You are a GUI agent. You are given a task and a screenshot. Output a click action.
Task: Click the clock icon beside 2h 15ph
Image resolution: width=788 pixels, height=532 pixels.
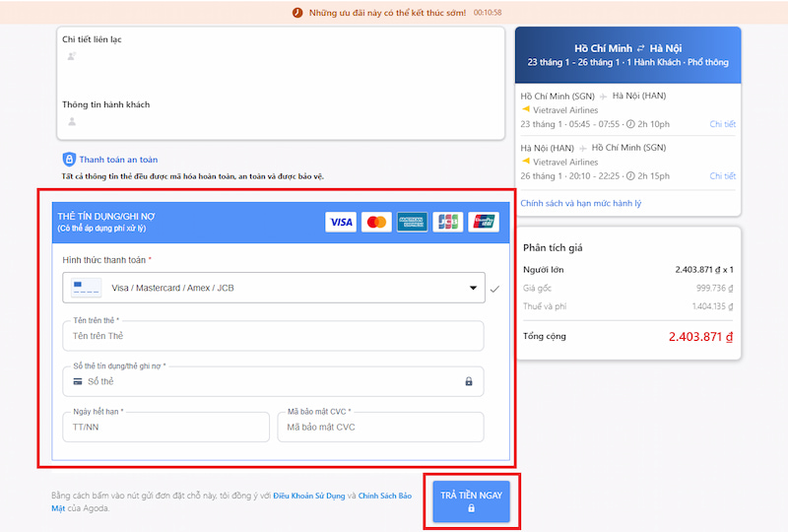click(x=630, y=176)
